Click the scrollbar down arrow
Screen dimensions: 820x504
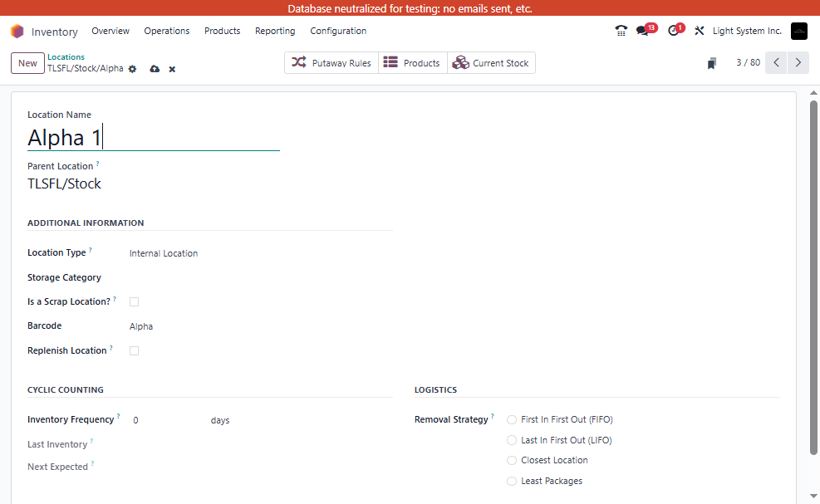(x=813, y=496)
